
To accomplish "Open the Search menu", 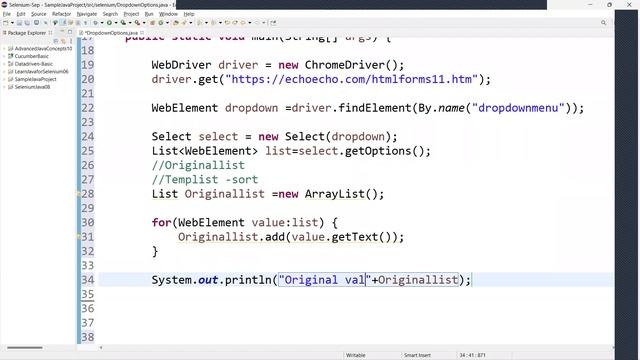I will pos(110,14).
